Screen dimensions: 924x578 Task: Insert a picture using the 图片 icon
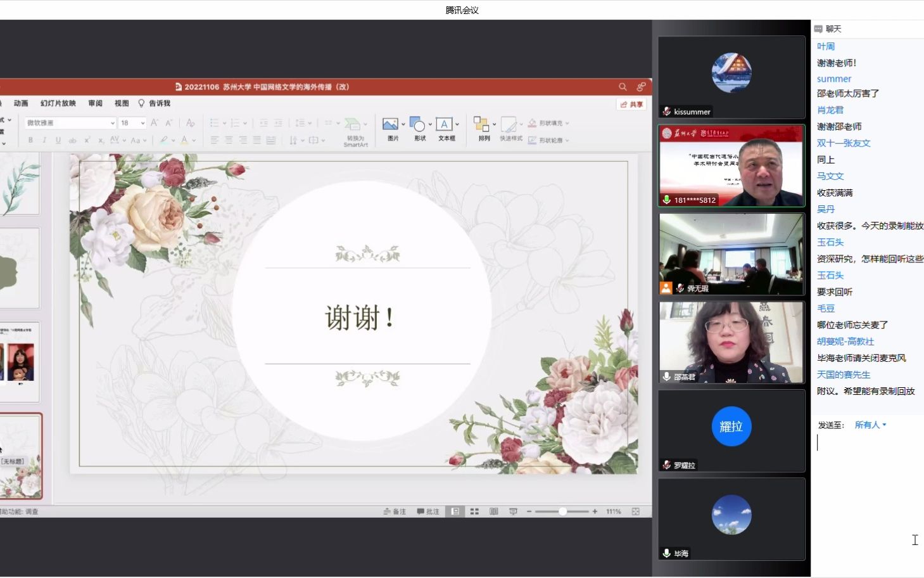tap(390, 124)
